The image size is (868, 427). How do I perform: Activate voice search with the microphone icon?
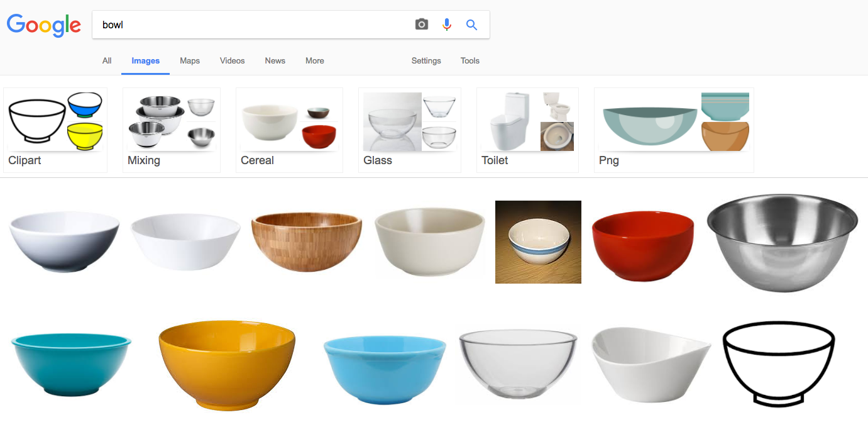(x=446, y=24)
